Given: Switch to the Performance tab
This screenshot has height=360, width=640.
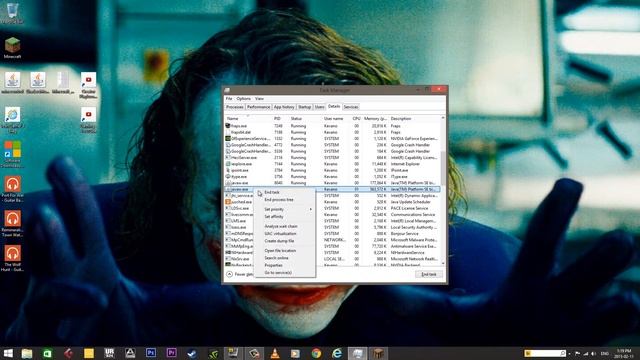Looking at the screenshot, I should (x=258, y=107).
